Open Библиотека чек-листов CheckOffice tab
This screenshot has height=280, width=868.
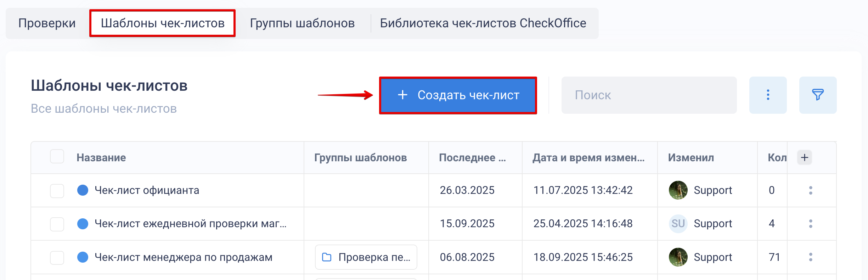pos(483,23)
